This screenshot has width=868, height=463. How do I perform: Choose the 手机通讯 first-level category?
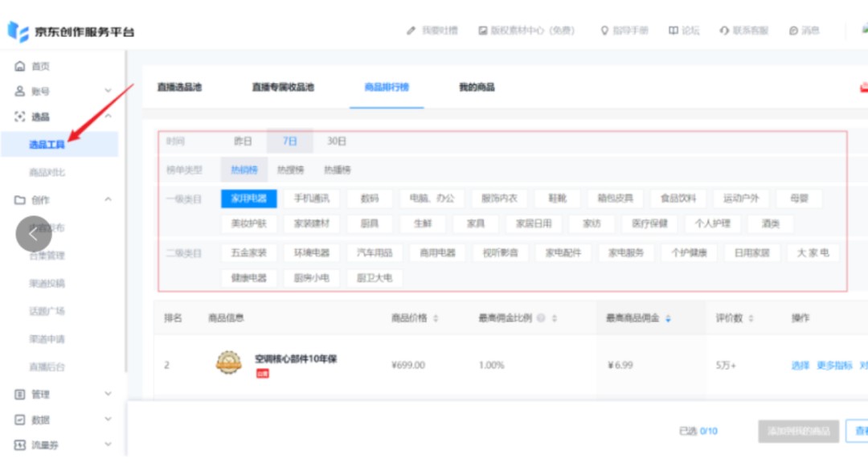pyautogui.click(x=311, y=199)
